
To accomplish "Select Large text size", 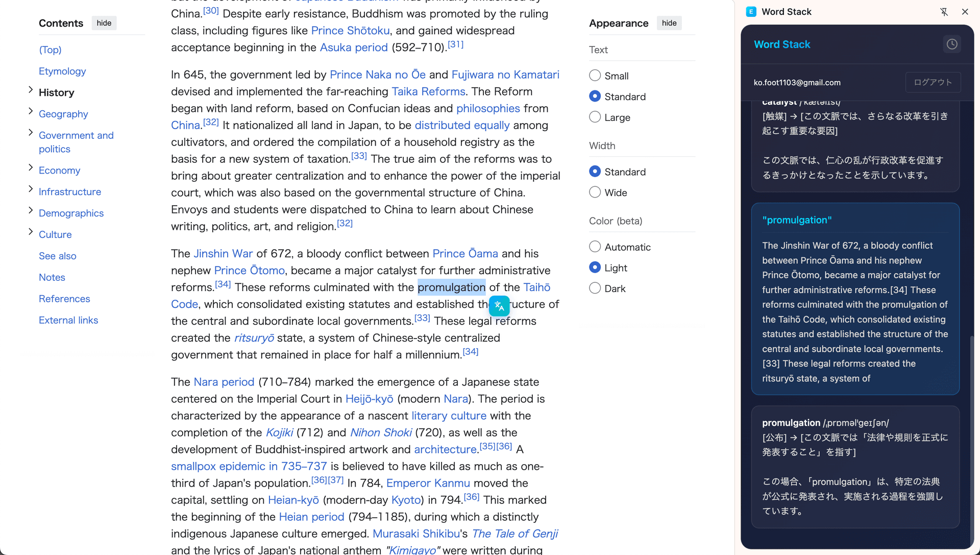I will point(595,117).
